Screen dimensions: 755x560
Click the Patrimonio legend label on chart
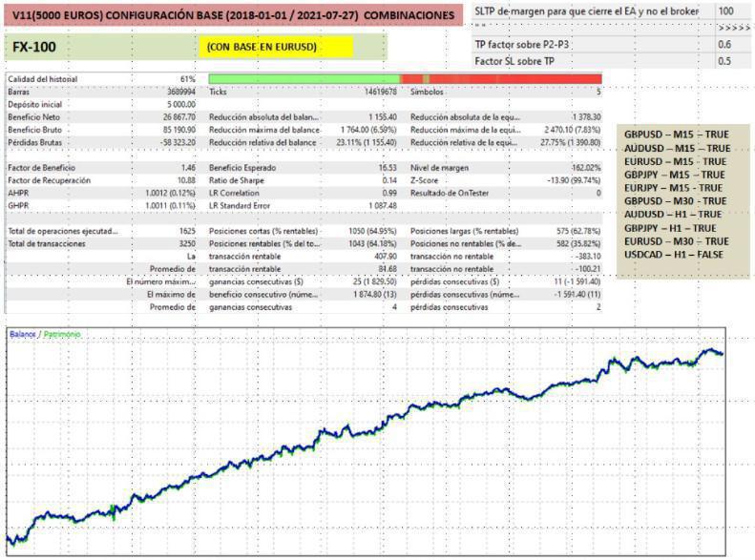[x=62, y=334]
